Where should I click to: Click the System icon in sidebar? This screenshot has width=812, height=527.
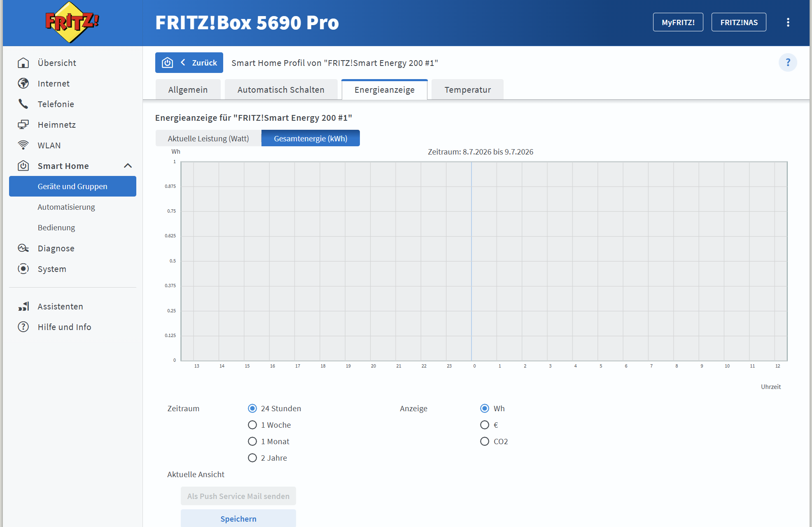(23, 269)
